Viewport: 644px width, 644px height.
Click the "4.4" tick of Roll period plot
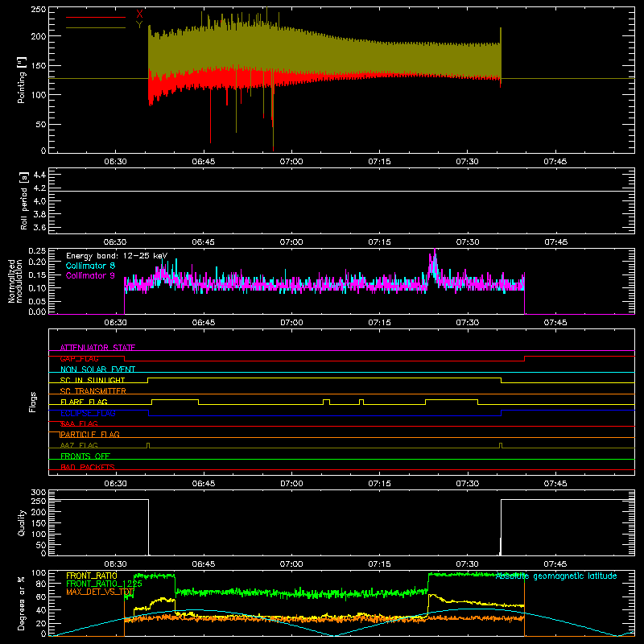point(39,175)
